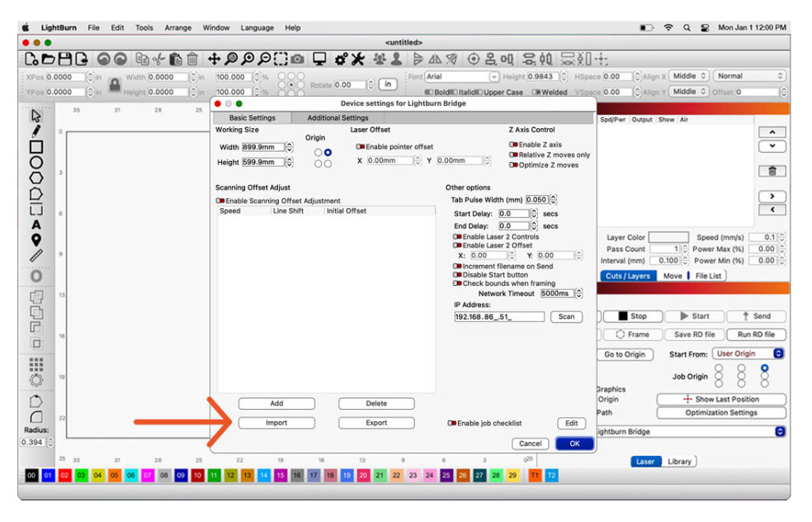Image resolution: width=812 pixels, height=522 pixels.
Task: Save the project with the floppy disk icon
Action: (64, 59)
